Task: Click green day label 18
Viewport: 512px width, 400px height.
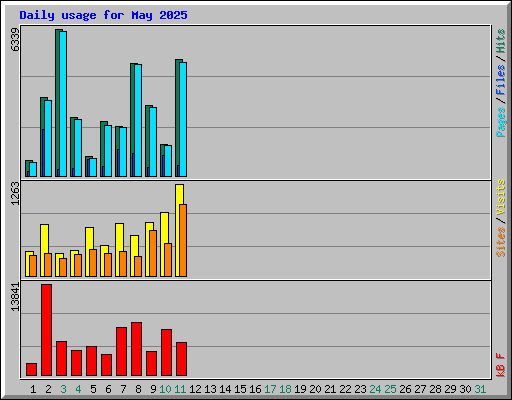Action: [285, 389]
